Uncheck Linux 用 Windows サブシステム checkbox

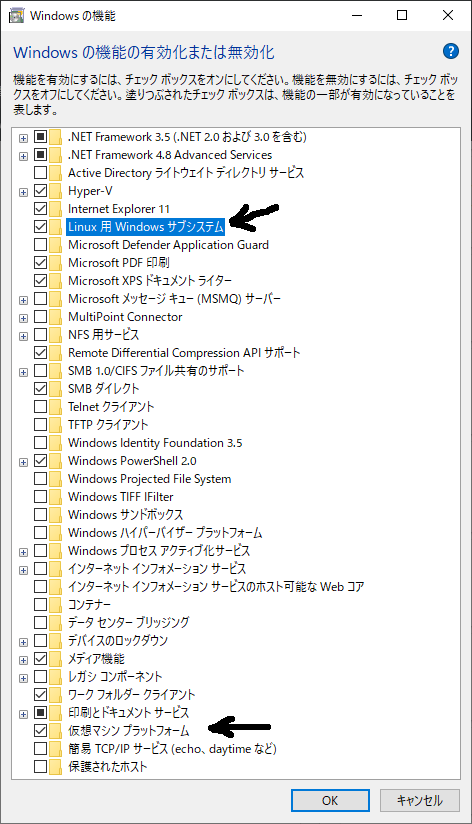[x=40, y=226]
